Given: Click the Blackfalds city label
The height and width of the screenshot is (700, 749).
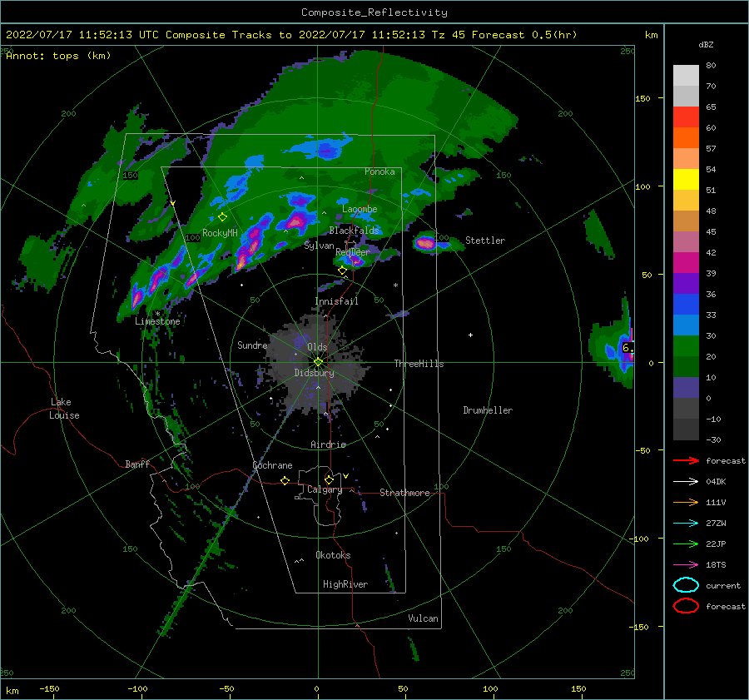Looking at the screenshot, I should (x=354, y=231).
